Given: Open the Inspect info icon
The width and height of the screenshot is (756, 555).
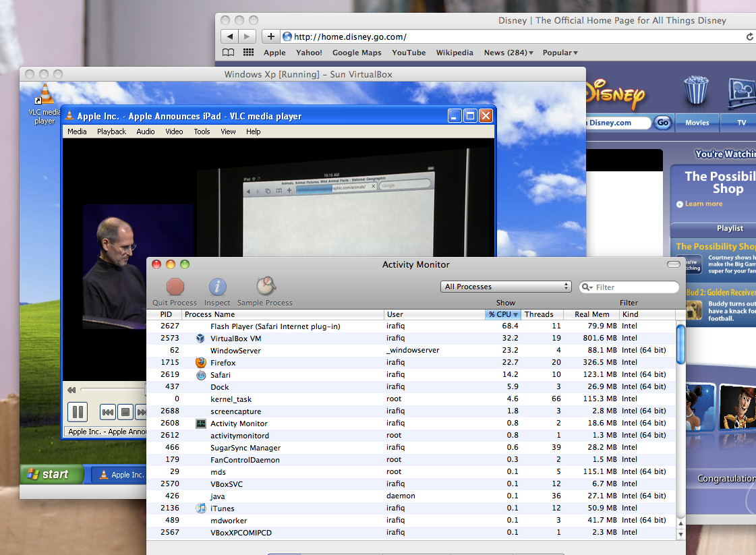Looking at the screenshot, I should tap(217, 287).
